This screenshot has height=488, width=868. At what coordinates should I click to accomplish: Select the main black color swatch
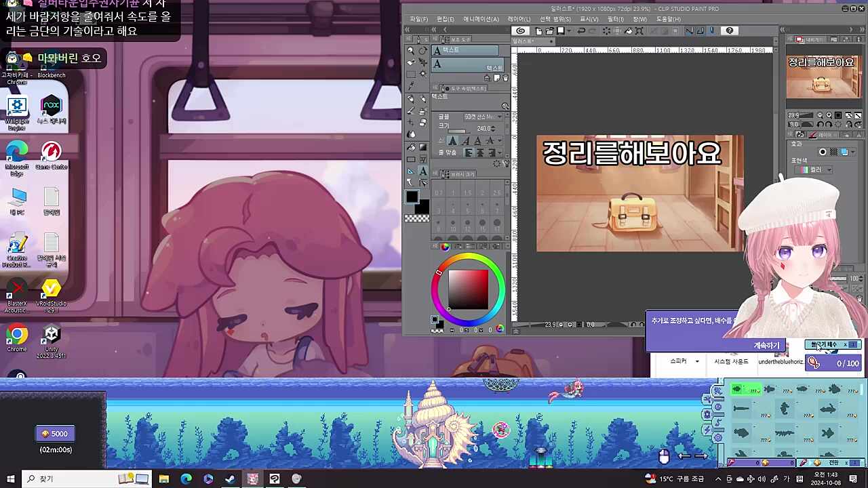point(412,197)
